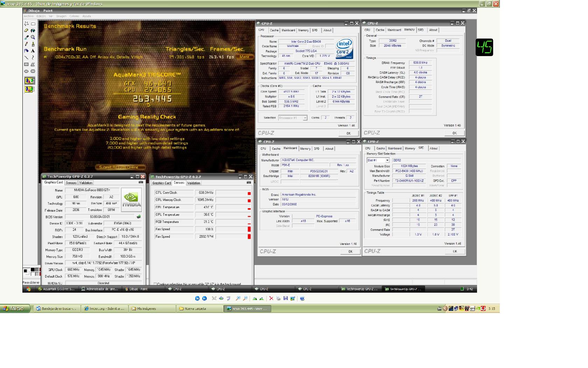Select the Free-form select tool in Paint
Screen dimensions: 588x368
point(26,24)
